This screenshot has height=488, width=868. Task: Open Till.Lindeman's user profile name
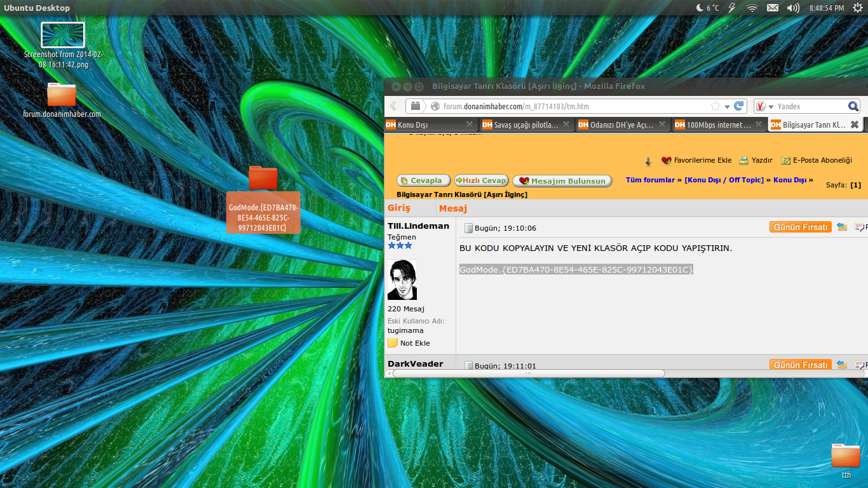tap(418, 226)
